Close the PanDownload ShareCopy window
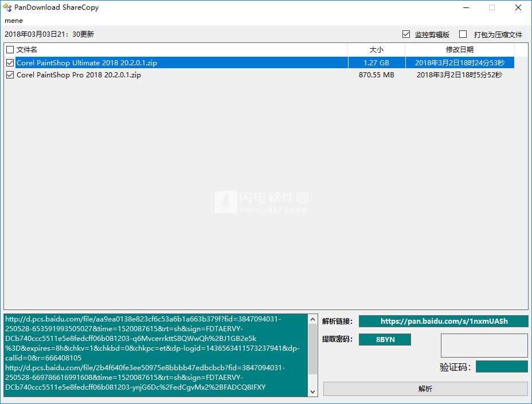 [x=518, y=7]
